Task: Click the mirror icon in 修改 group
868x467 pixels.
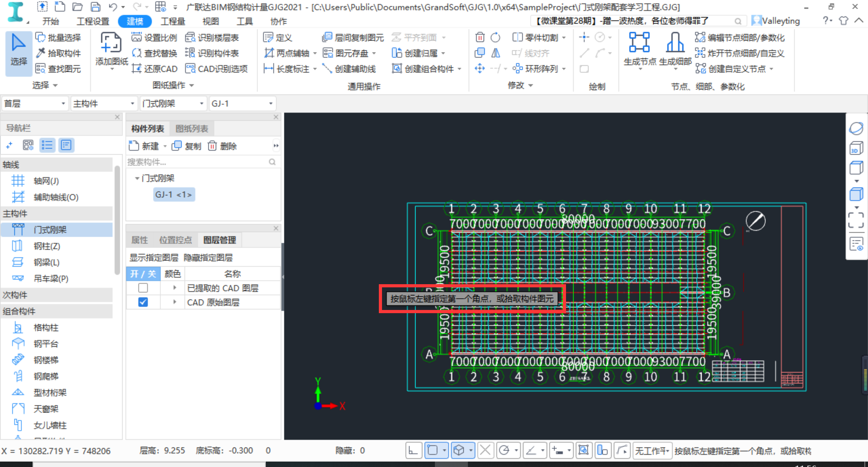Action: tap(495, 53)
